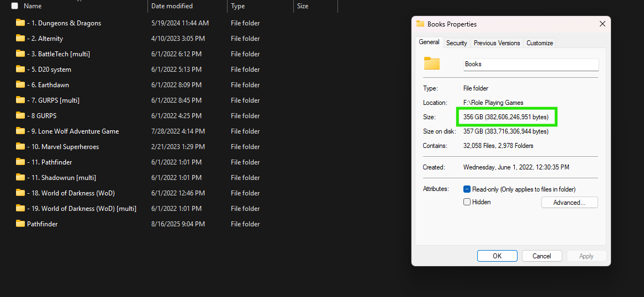Viewport: 644px width, 297px height.
Task: Switch to the General tab
Action: click(x=429, y=42)
